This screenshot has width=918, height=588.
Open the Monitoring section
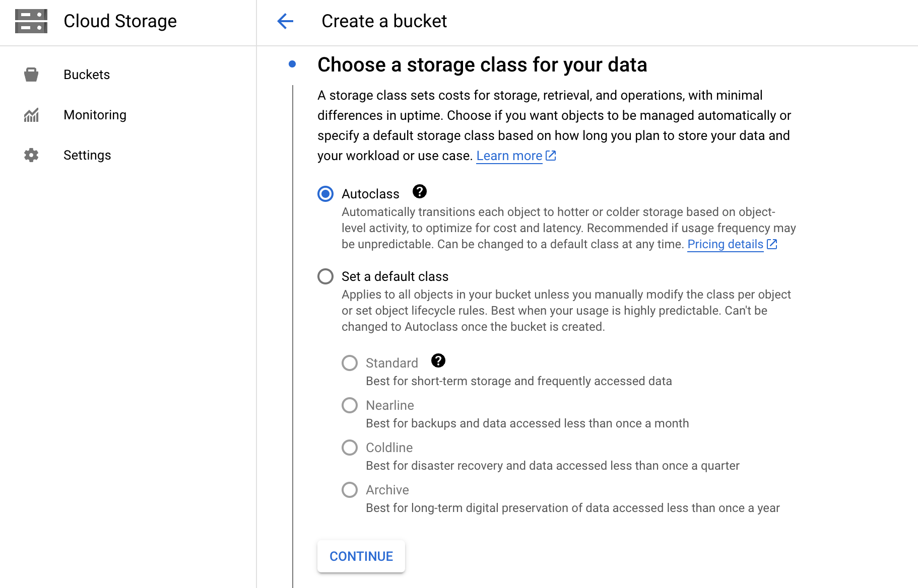click(x=95, y=115)
